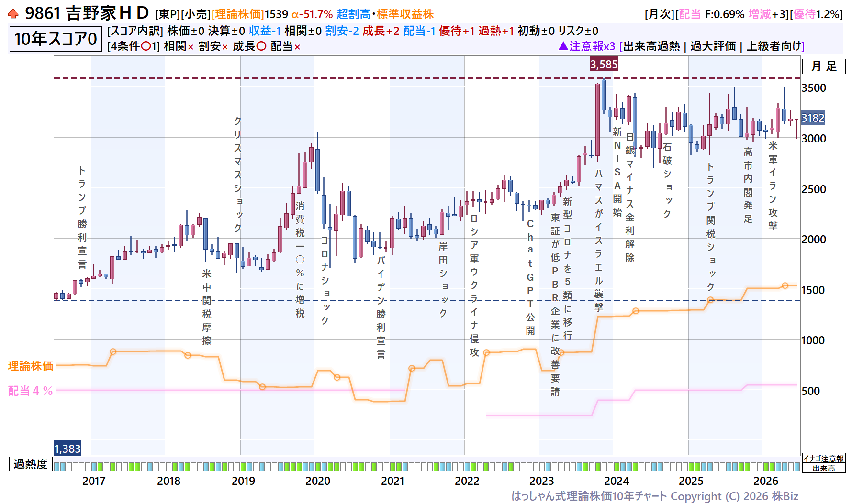Click the 消費税一〇%に増税 event annotation
Screen dimensions: 852x504
[300, 259]
